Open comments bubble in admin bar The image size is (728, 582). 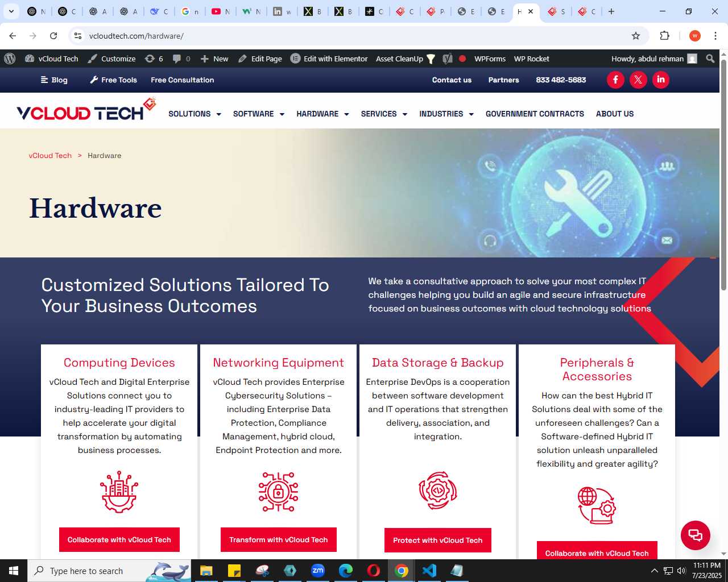(x=181, y=59)
